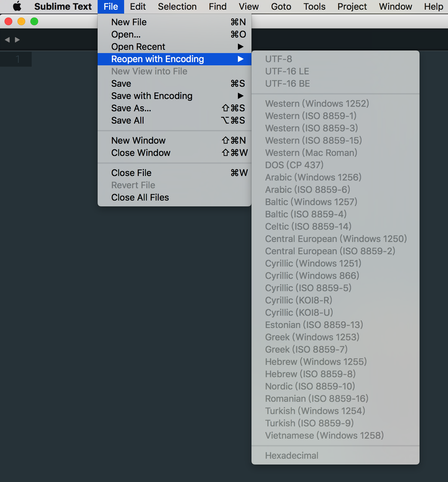Open the Project menu
Viewport: 448px width, 482px height.
point(352,6)
